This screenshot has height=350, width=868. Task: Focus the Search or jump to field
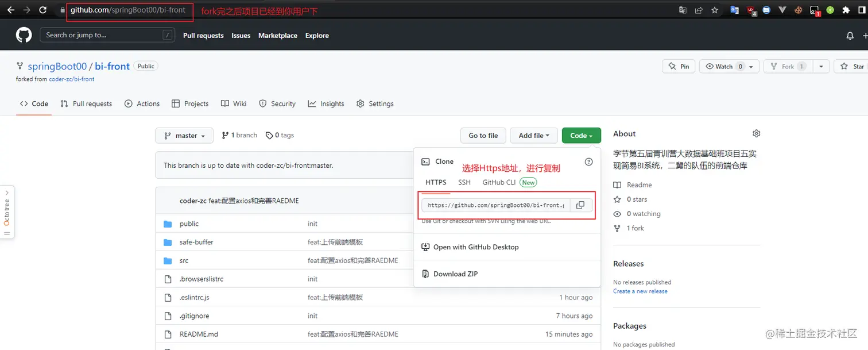coord(107,35)
